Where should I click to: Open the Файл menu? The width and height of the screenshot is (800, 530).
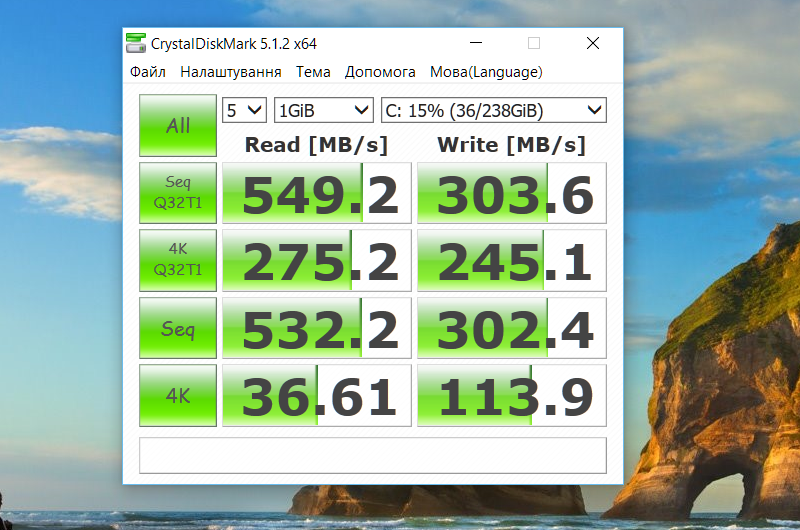(148, 72)
